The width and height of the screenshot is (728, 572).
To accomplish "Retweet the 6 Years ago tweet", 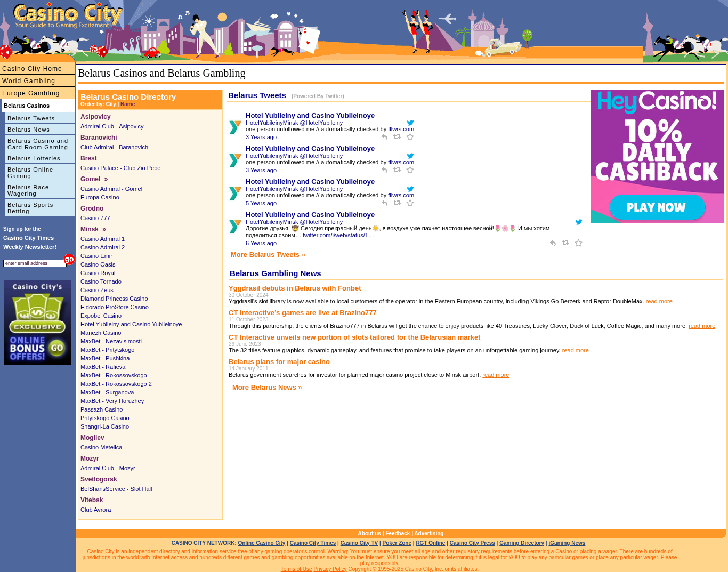I will pyautogui.click(x=565, y=243).
